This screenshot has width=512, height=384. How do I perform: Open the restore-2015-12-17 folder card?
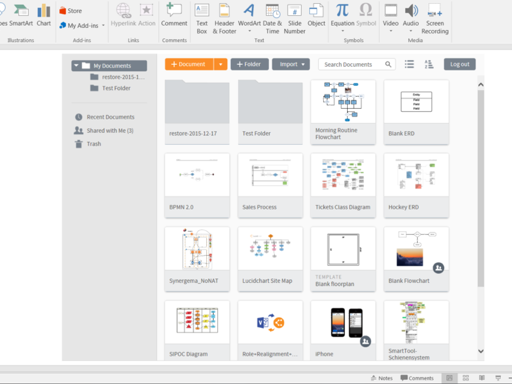coord(197,112)
